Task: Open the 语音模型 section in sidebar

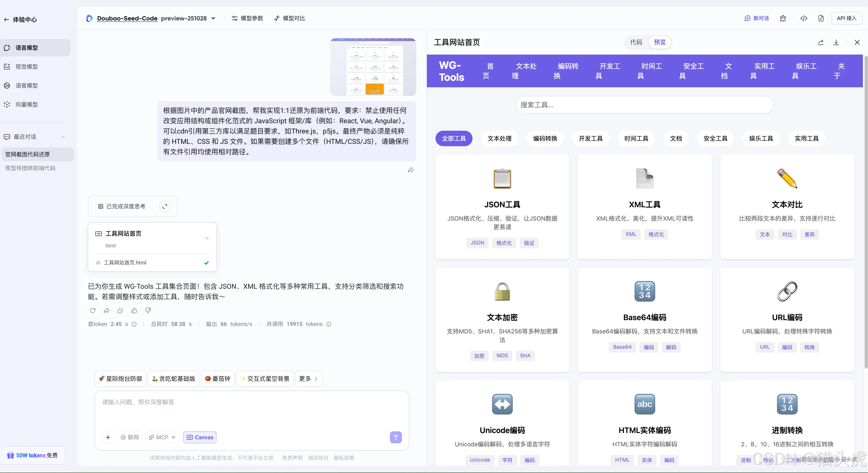Action: pyautogui.click(x=26, y=85)
